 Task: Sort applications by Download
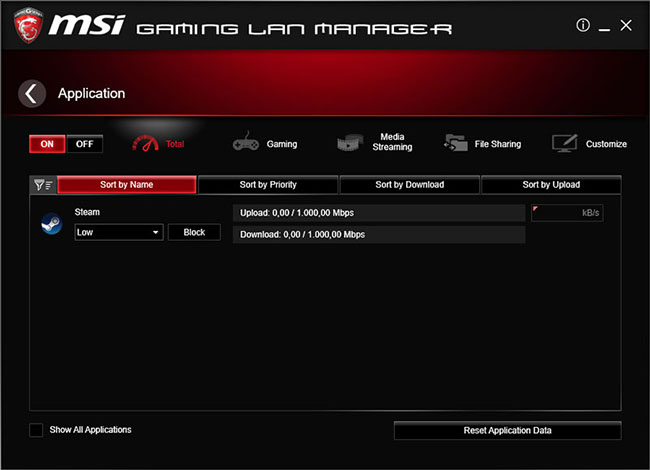410,185
